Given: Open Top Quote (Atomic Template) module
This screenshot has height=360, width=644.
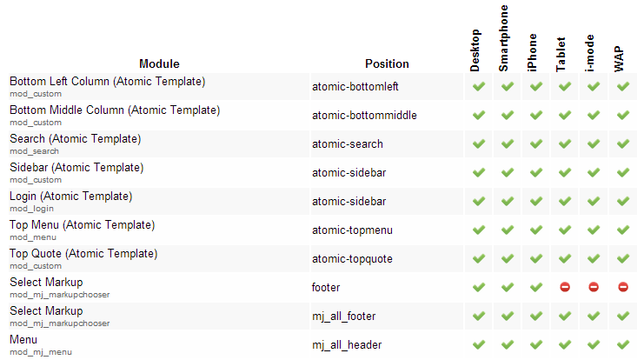Looking at the screenshot, I should (83, 254).
